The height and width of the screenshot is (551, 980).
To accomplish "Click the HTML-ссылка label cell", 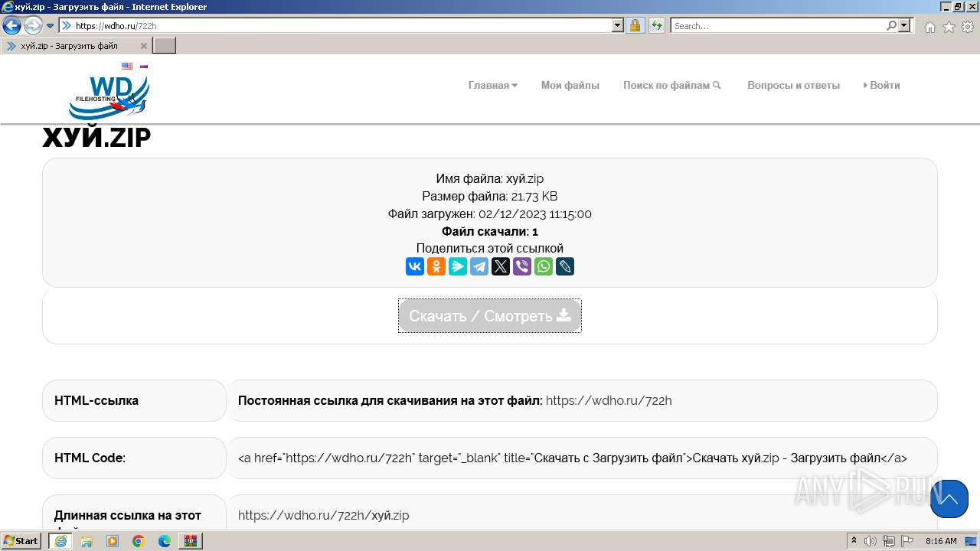I will pos(134,400).
